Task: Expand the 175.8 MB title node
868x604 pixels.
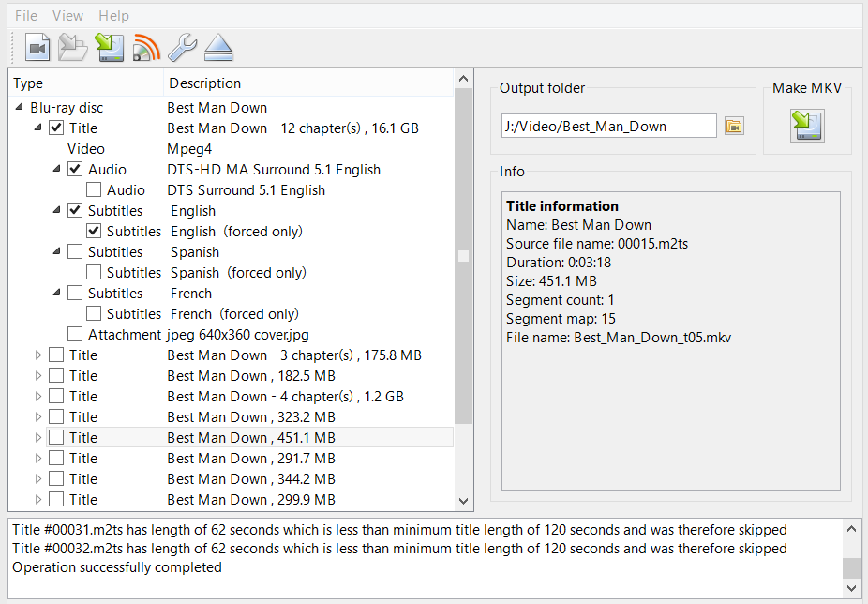Action: (x=38, y=355)
